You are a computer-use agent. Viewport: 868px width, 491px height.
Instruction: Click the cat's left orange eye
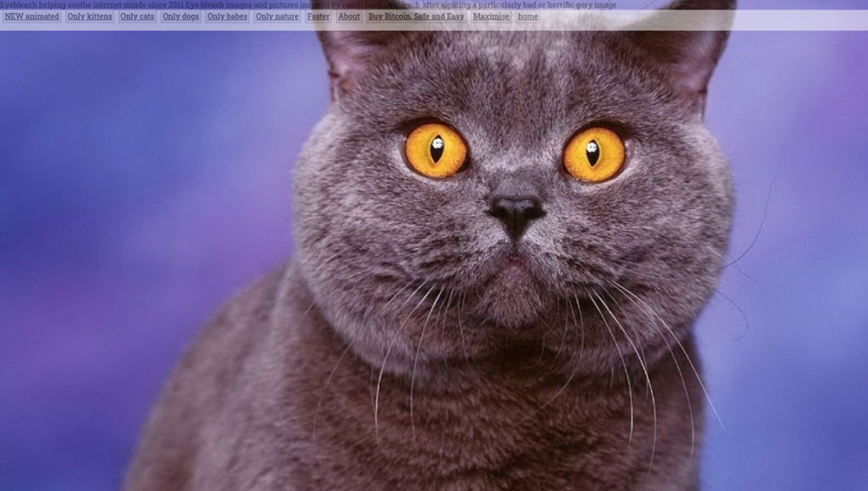coord(436,150)
